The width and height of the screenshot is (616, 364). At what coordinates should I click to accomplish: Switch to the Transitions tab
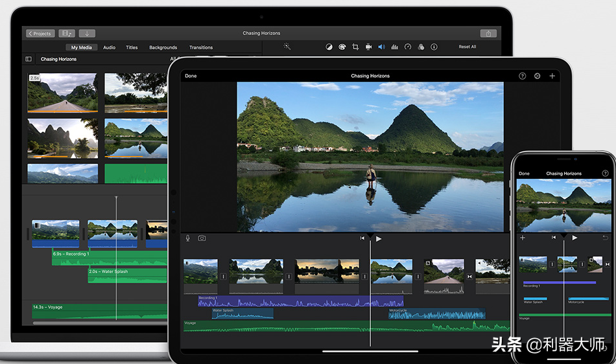point(201,47)
